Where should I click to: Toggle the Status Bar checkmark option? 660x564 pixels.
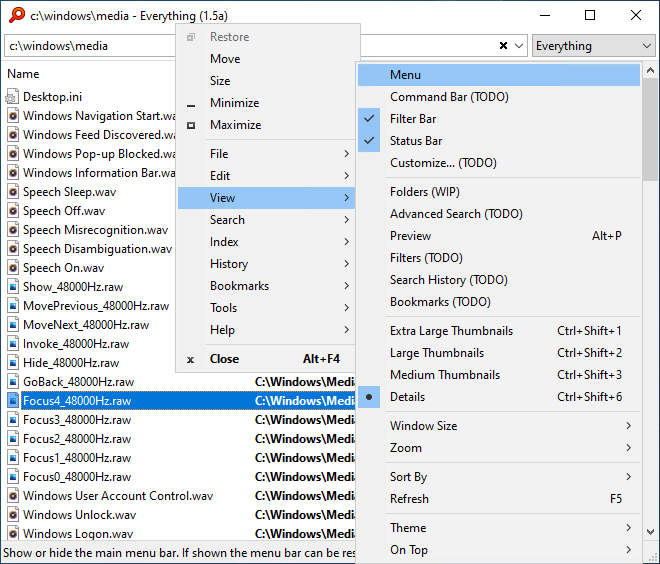pos(499,141)
